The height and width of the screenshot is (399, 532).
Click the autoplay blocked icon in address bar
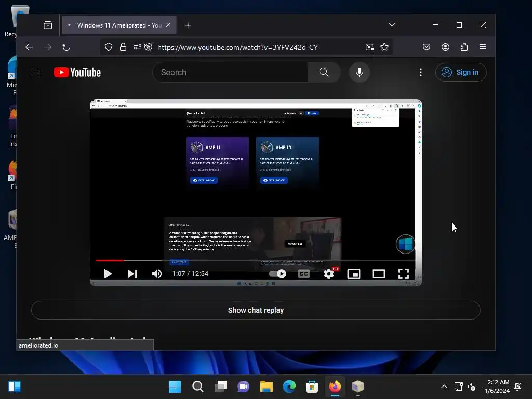pos(148,47)
